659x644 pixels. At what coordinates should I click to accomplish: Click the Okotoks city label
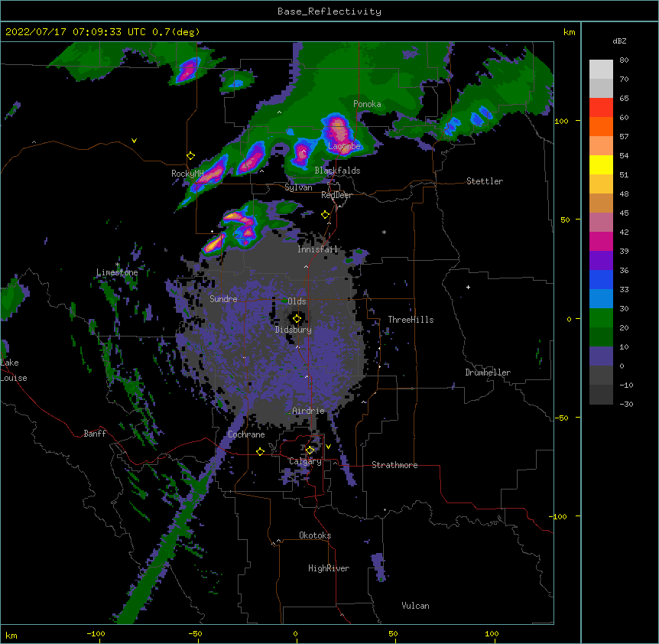315,535
